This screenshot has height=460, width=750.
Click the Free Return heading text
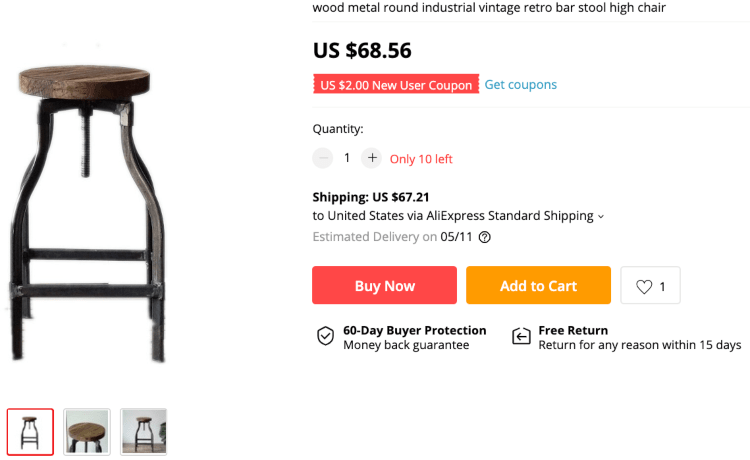(573, 330)
